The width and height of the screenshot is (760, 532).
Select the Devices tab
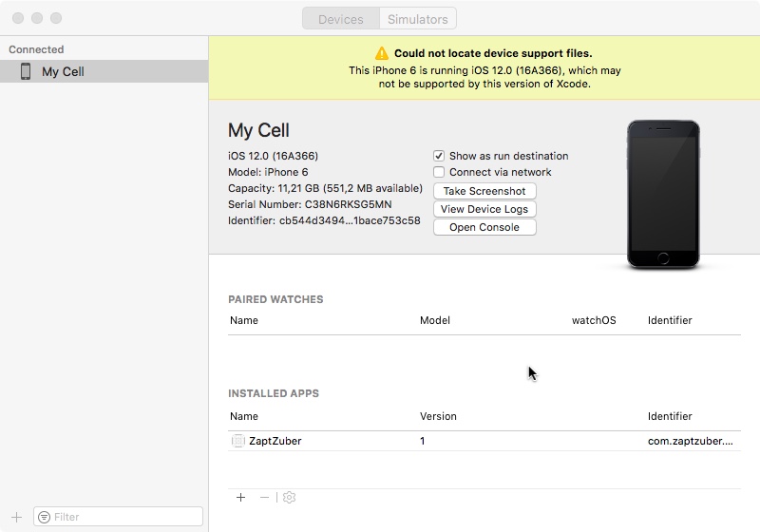point(341,19)
